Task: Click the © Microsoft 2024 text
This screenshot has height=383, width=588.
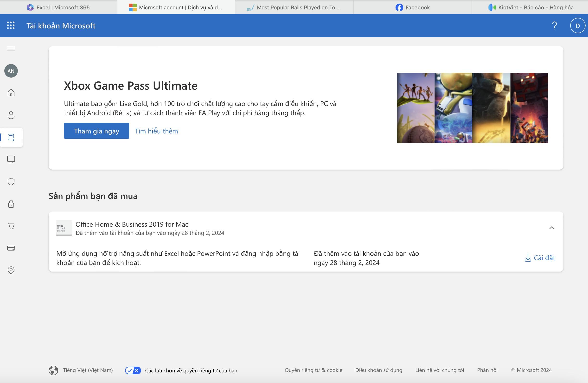Action: click(531, 370)
